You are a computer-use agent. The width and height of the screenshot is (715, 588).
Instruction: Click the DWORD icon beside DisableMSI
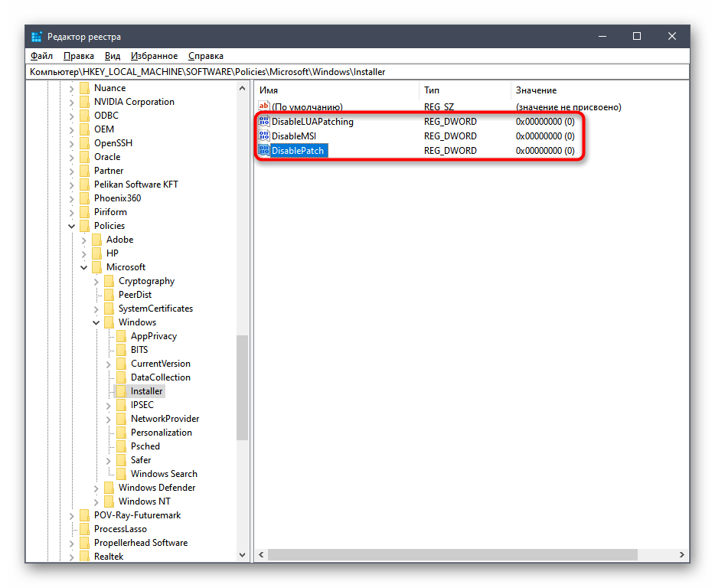(x=264, y=136)
